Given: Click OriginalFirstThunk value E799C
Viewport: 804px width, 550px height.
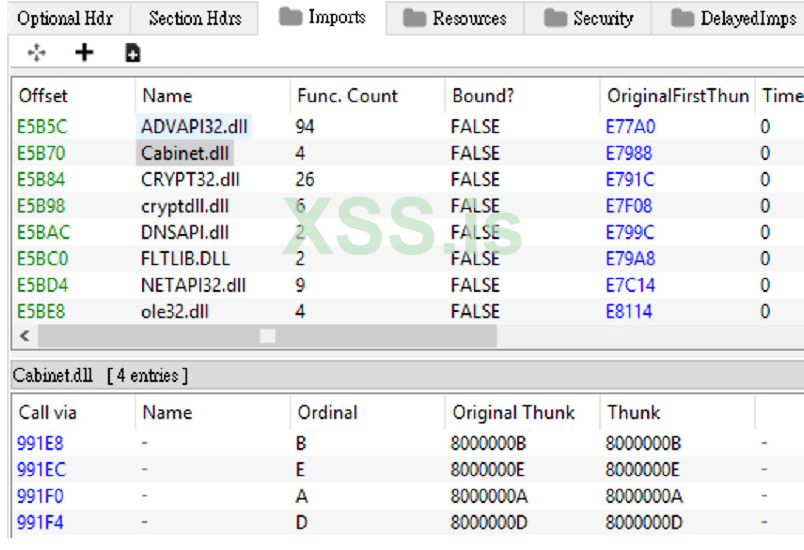Looking at the screenshot, I should point(630,232).
